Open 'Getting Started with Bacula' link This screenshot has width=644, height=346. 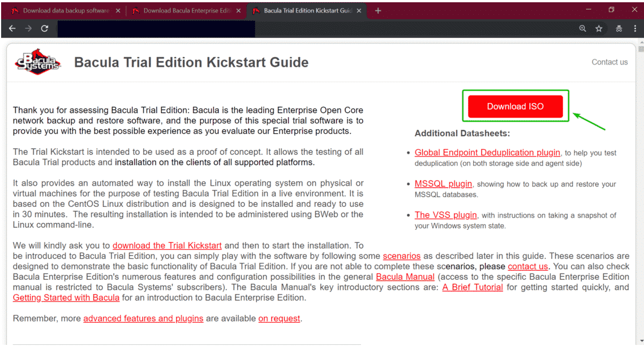click(66, 297)
